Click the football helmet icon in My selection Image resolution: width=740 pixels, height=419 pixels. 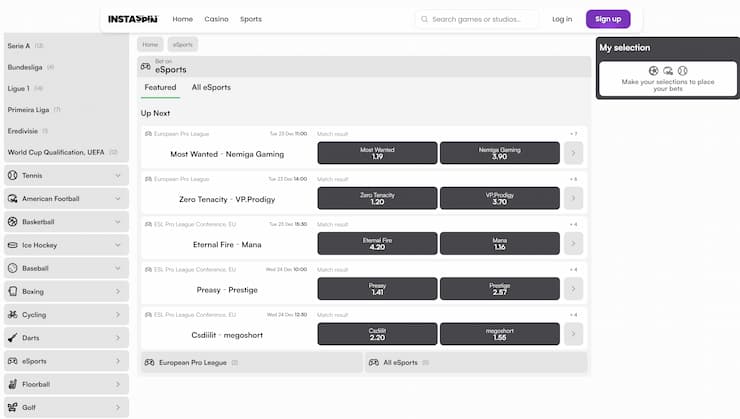(x=668, y=71)
